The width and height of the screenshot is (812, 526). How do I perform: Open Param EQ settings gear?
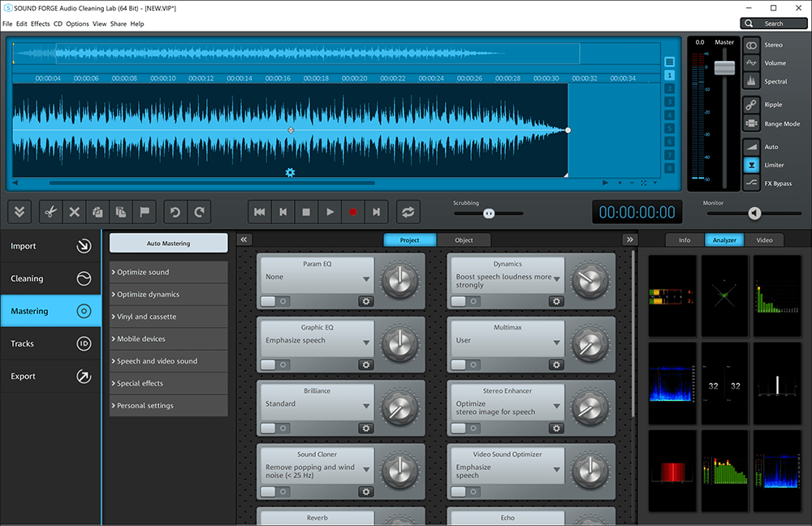point(366,301)
